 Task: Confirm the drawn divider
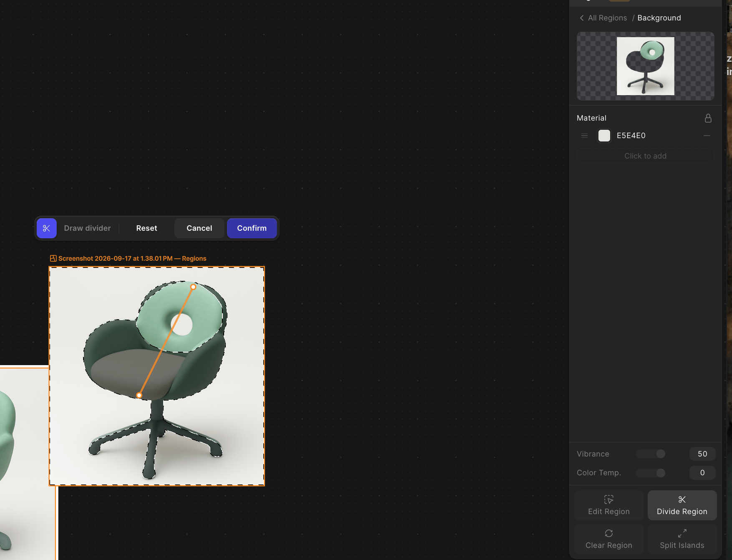[x=252, y=228]
